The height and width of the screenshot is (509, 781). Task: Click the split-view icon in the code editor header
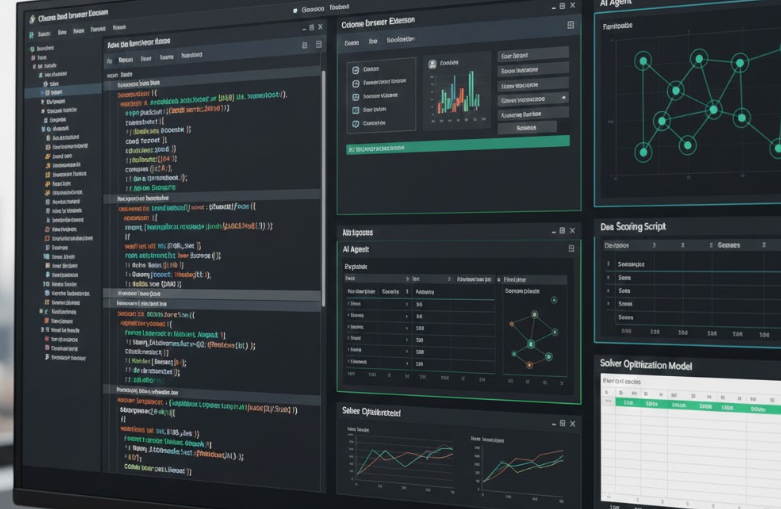(x=304, y=44)
